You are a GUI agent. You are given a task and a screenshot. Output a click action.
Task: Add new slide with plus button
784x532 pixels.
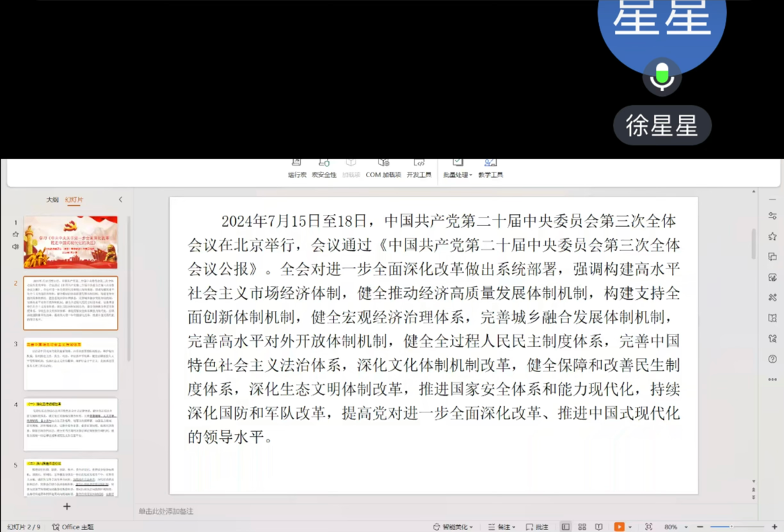tap(67, 506)
